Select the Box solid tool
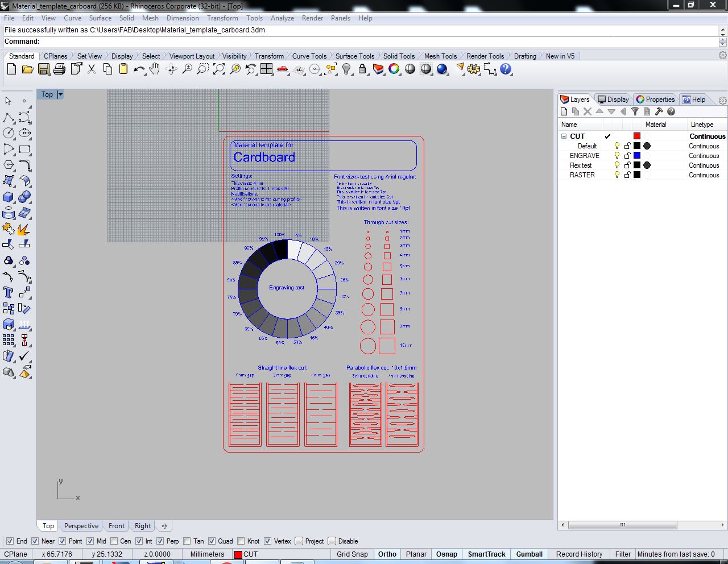Viewport: 728px width, 564px height. tap(9, 197)
